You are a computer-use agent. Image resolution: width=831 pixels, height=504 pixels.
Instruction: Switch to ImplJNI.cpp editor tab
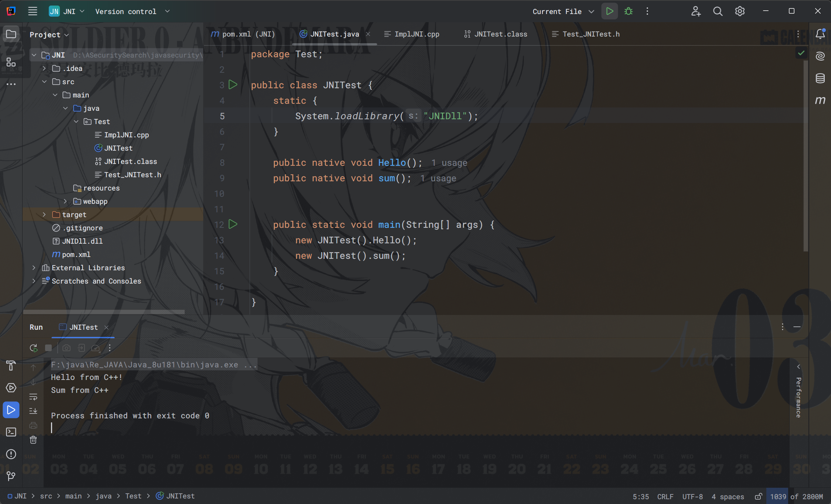pyautogui.click(x=412, y=34)
